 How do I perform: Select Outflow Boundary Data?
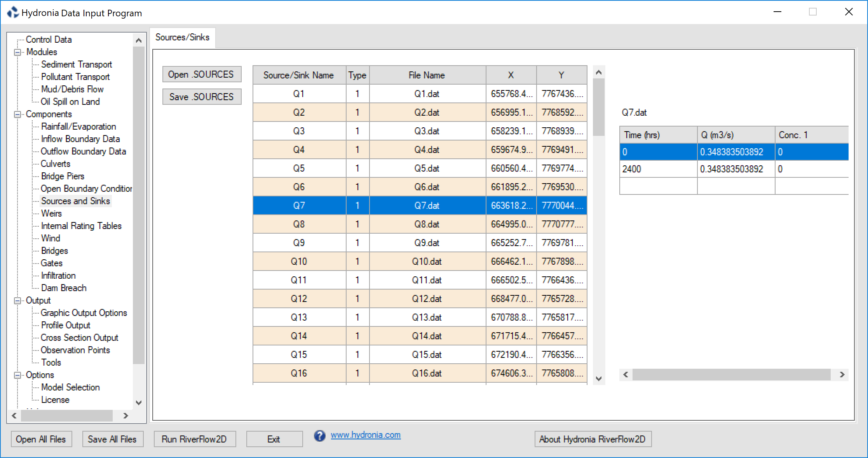pos(84,151)
